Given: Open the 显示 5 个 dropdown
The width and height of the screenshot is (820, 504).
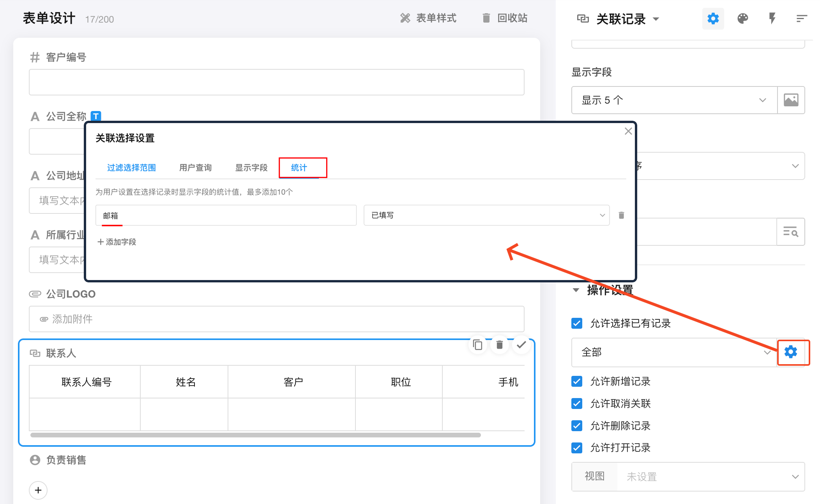Looking at the screenshot, I should [674, 100].
